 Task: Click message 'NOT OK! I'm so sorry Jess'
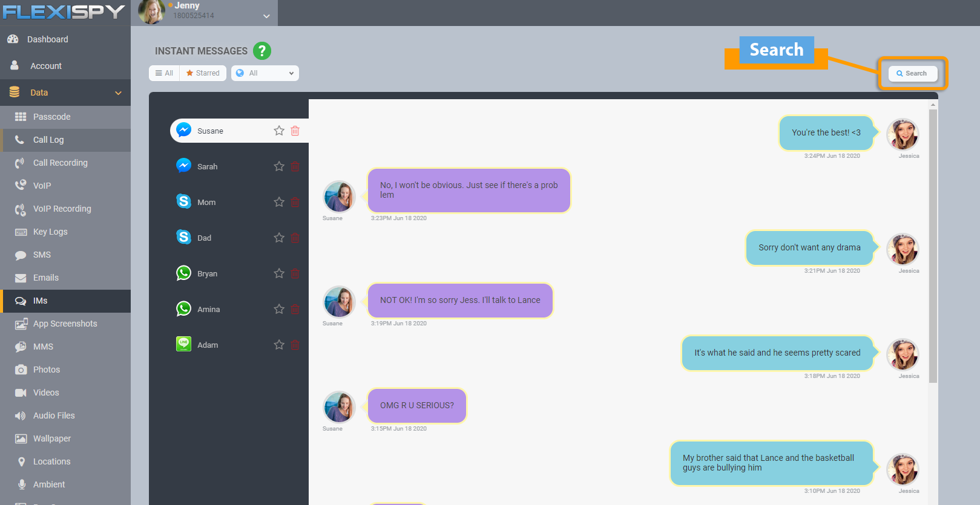point(460,300)
